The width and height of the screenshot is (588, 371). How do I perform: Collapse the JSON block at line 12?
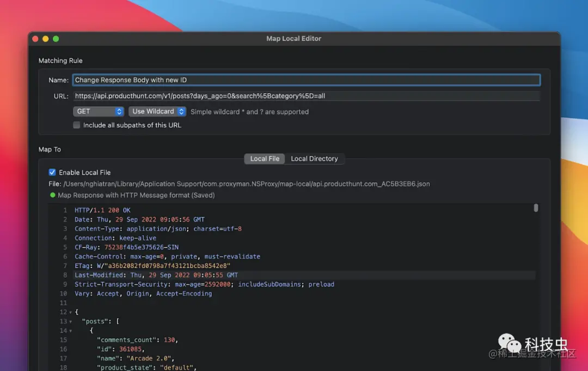tap(70, 313)
